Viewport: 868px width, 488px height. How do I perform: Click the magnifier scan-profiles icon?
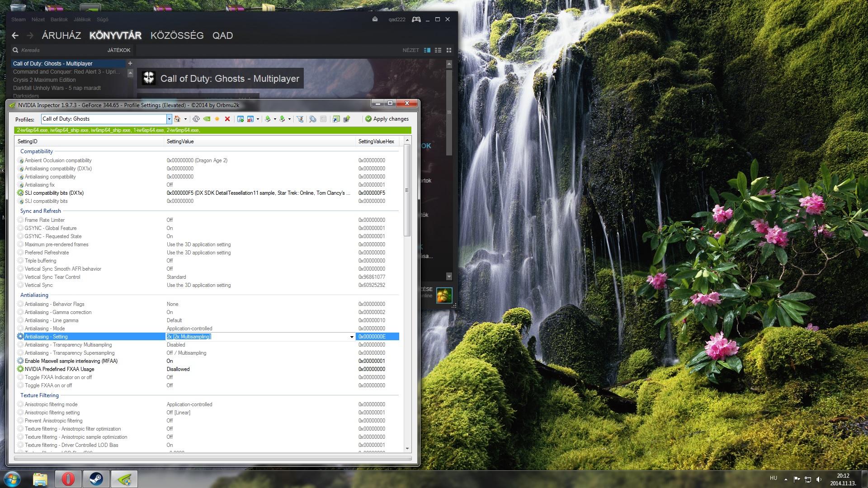pyautogui.click(x=312, y=119)
